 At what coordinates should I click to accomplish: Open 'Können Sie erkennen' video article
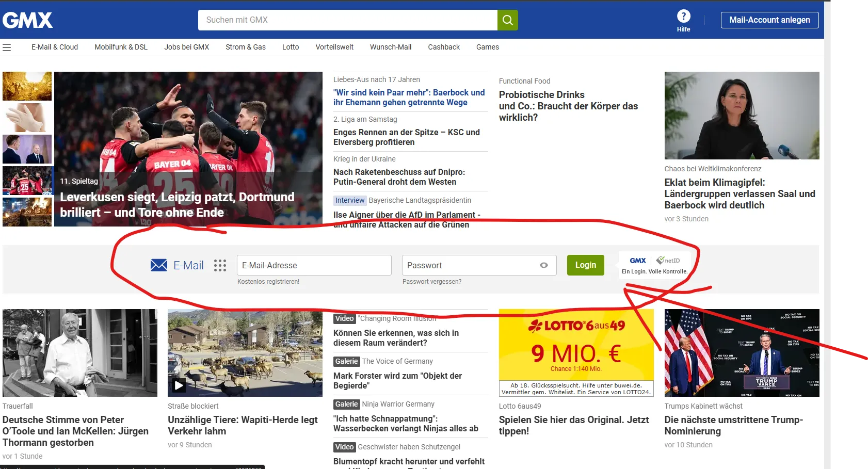pyautogui.click(x=396, y=338)
